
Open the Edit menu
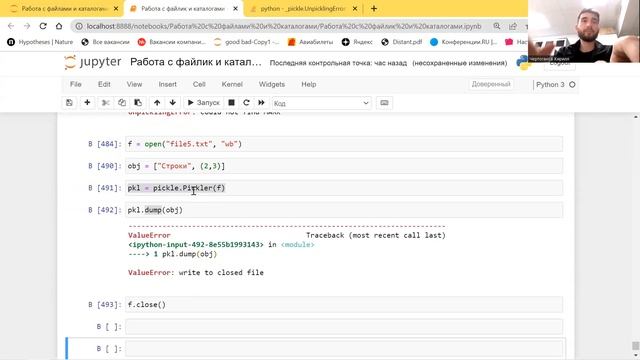pos(104,84)
